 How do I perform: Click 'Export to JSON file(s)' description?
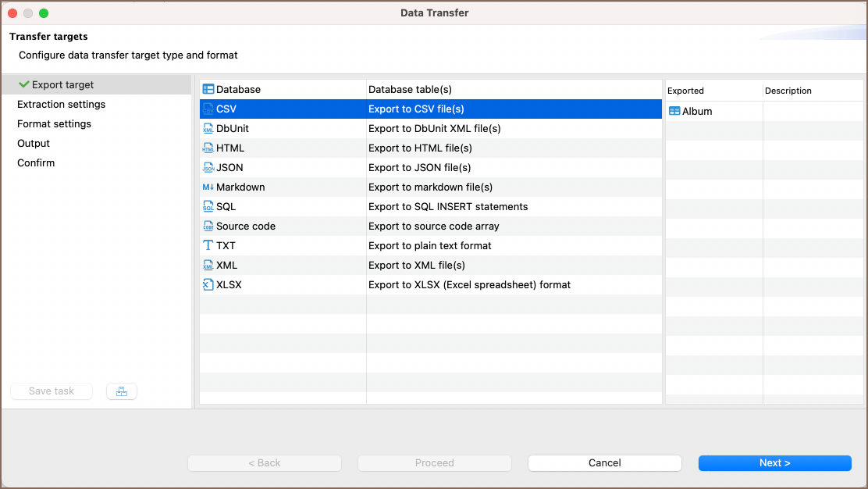420,167
